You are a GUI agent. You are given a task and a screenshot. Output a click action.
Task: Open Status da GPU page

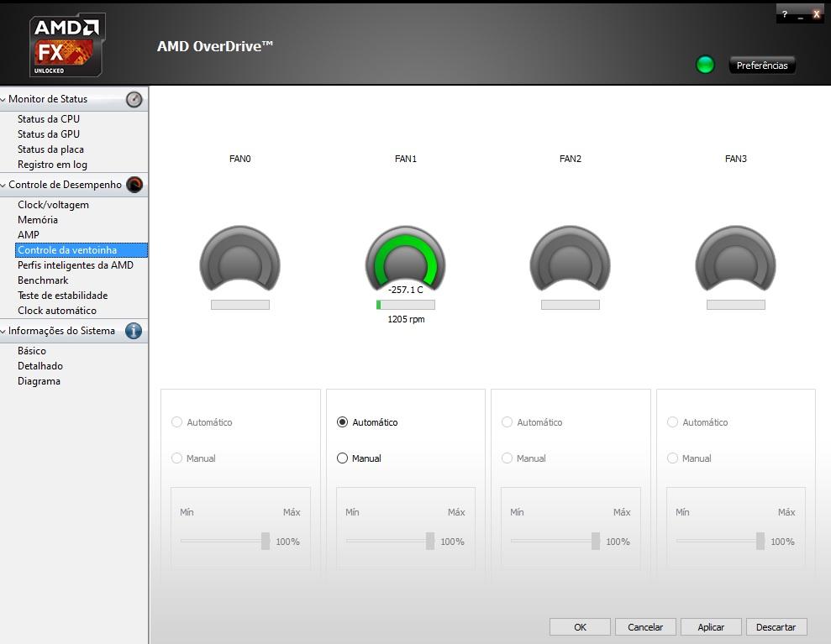click(49, 134)
